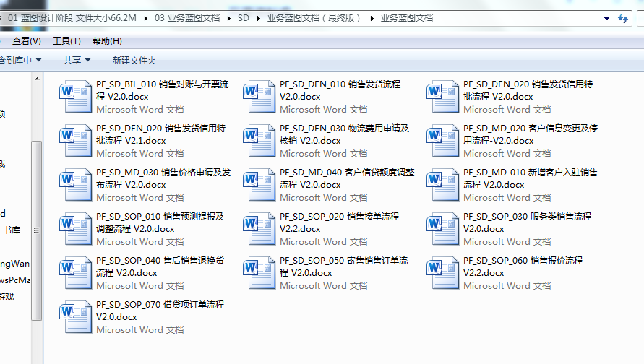Select the PF_SD_SOP_070 借贷项订单流程 document icon
Viewport: 644px width, 364px height.
click(76, 317)
